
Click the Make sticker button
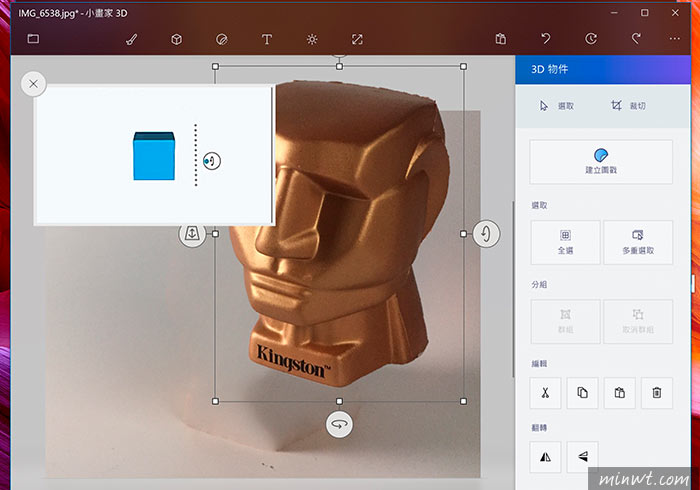[x=601, y=162]
